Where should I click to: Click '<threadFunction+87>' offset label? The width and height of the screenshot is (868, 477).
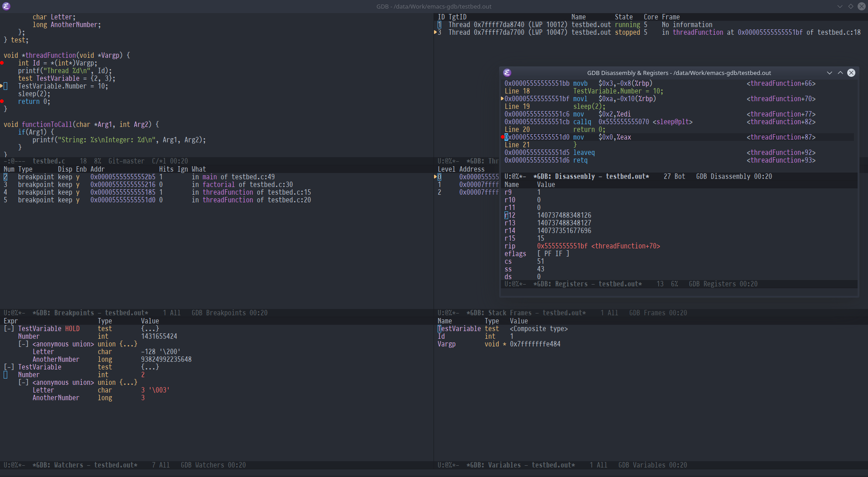tap(781, 137)
